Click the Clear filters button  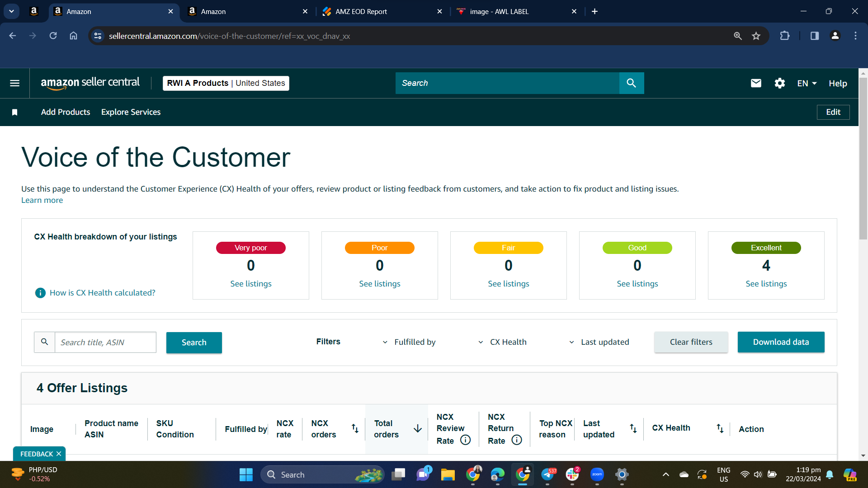click(x=691, y=342)
